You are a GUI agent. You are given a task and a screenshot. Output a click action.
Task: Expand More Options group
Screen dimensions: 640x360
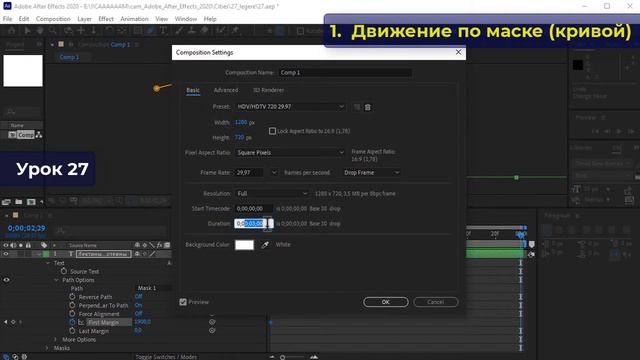point(56,339)
